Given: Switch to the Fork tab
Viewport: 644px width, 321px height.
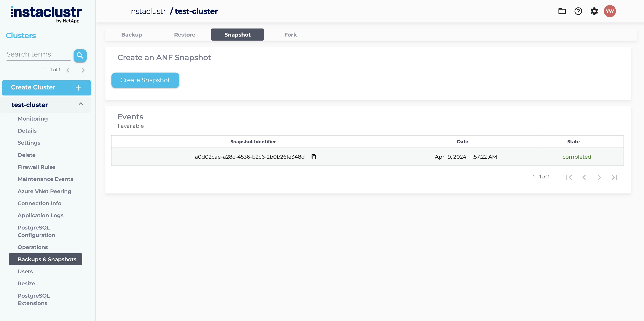Looking at the screenshot, I should 290,35.
